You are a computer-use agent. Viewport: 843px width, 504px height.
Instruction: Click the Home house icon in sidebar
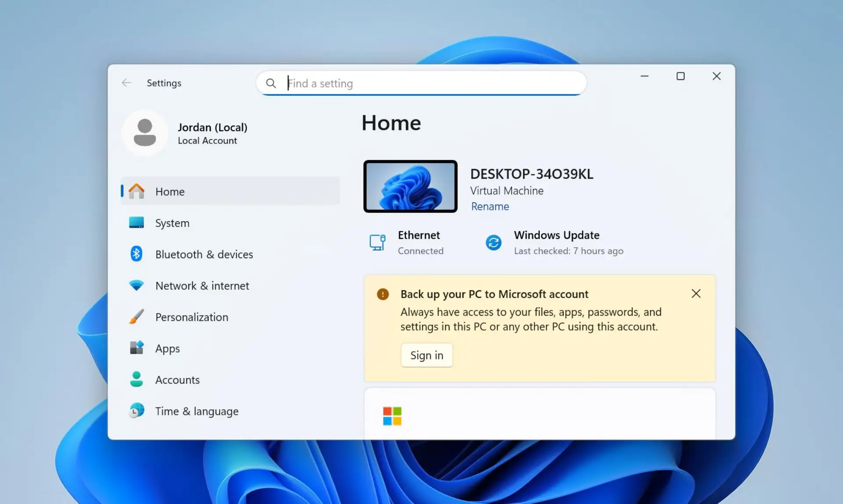point(136,191)
